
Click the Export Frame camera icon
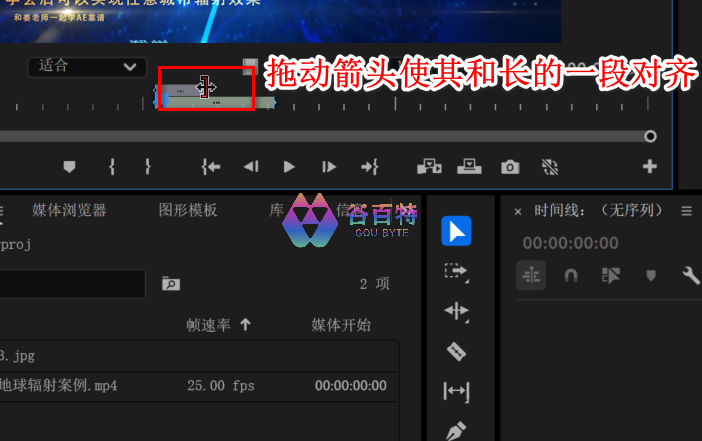click(510, 167)
